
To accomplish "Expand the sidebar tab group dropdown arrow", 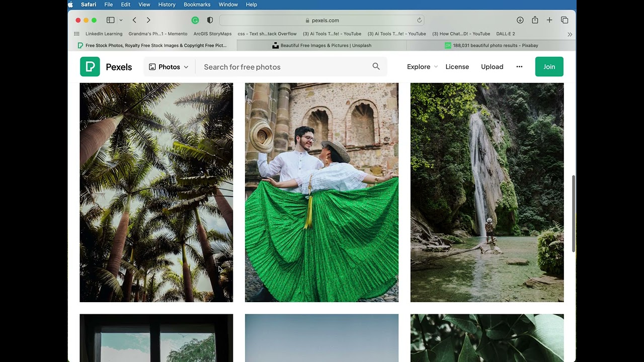I will tap(121, 20).
